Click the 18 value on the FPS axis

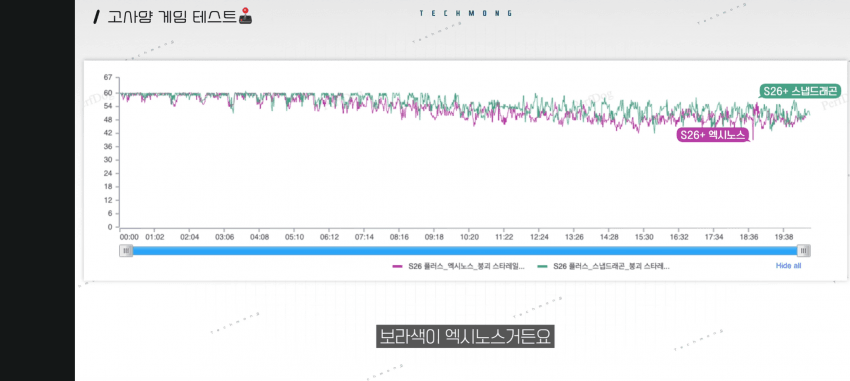pos(107,186)
